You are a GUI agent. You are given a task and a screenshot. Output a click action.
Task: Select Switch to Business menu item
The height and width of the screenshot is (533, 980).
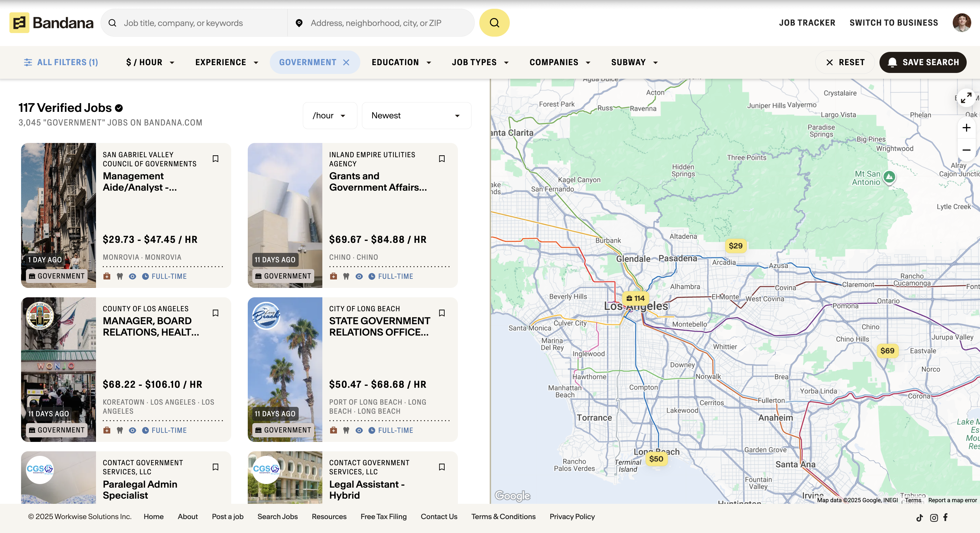click(894, 23)
